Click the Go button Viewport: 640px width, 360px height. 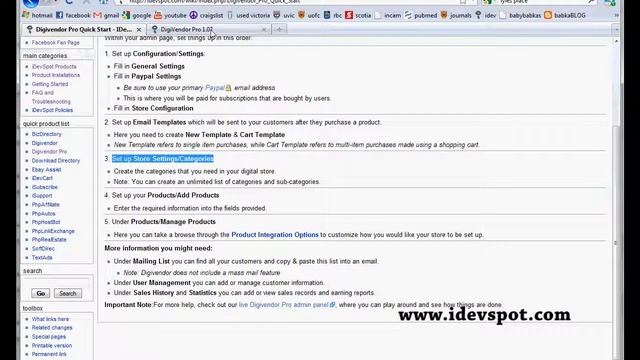click(40, 293)
